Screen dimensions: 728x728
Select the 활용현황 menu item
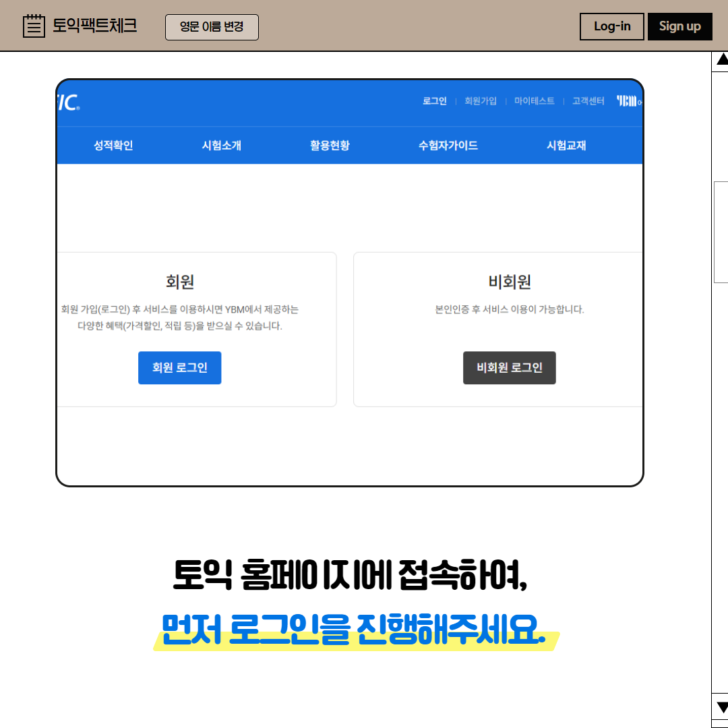click(330, 146)
